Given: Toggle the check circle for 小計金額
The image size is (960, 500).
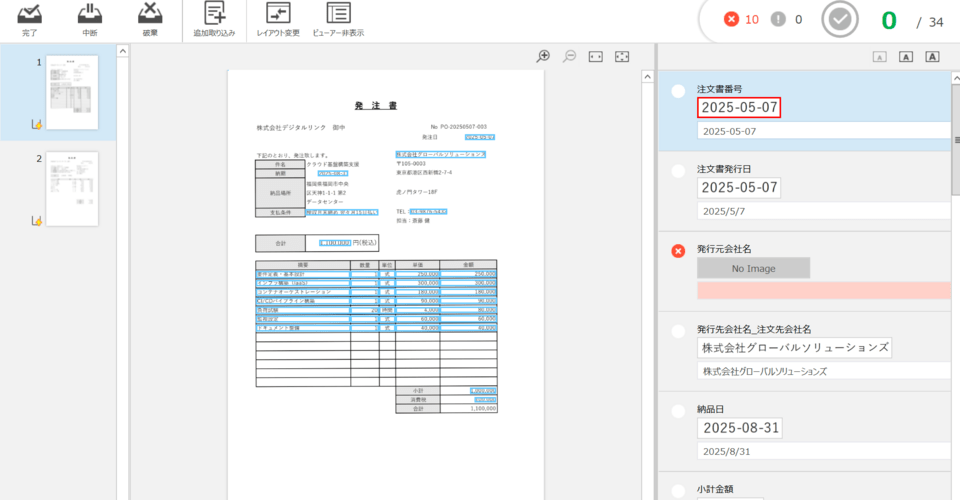Looking at the screenshot, I should (678, 491).
